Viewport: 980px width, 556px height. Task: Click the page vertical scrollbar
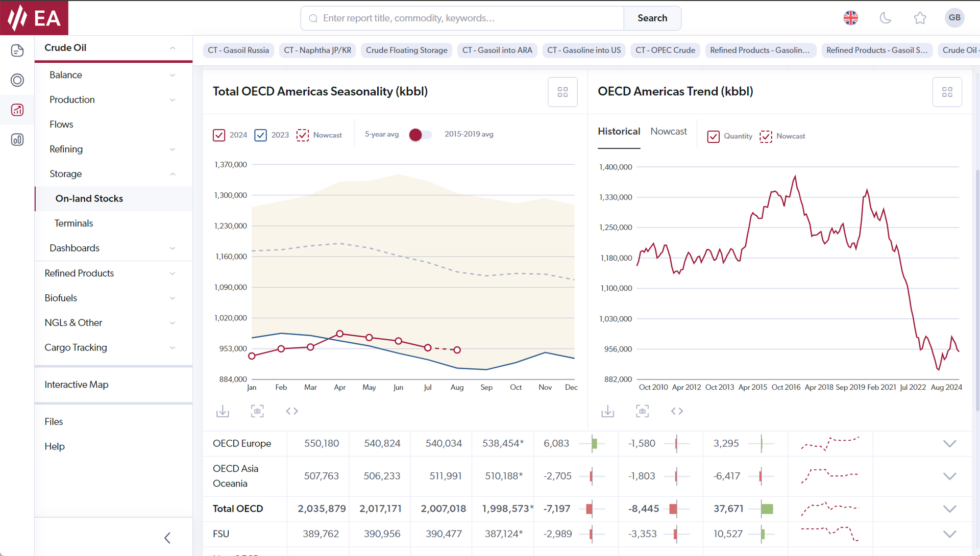[977, 291]
